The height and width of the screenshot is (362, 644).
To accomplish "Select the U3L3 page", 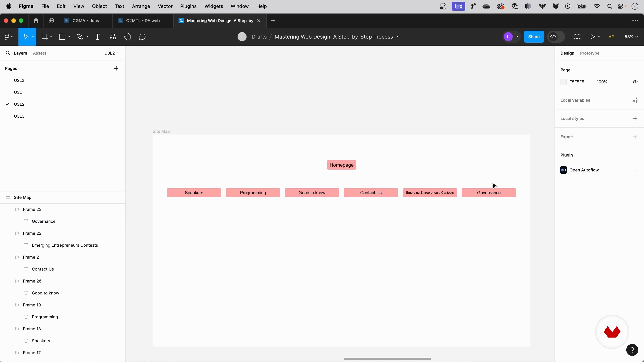I will click(x=19, y=116).
